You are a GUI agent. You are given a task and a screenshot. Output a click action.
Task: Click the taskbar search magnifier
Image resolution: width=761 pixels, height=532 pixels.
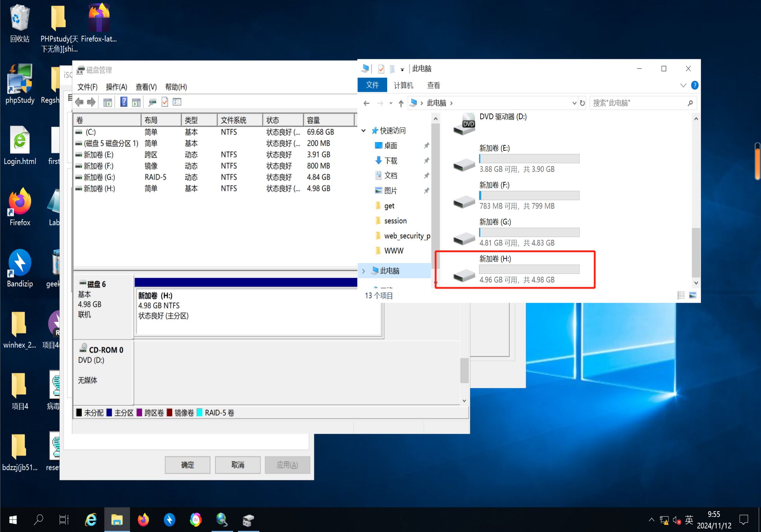[x=38, y=520]
